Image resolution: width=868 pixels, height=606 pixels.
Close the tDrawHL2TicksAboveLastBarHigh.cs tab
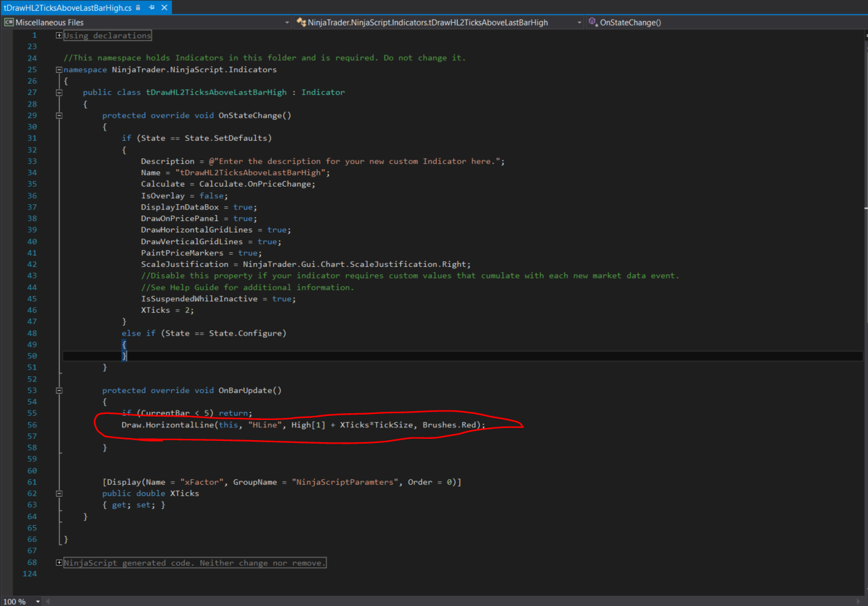164,7
